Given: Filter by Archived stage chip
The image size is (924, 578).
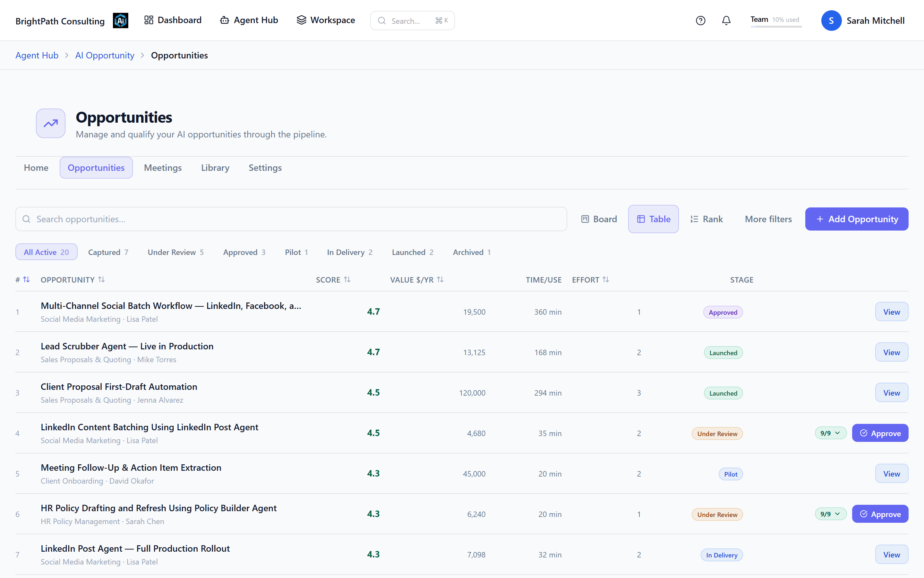Looking at the screenshot, I should (472, 252).
